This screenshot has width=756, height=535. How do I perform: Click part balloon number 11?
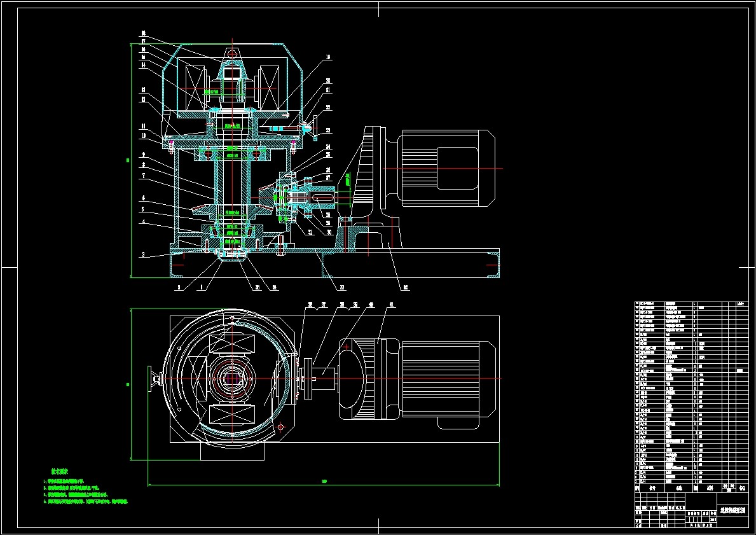[x=143, y=126]
